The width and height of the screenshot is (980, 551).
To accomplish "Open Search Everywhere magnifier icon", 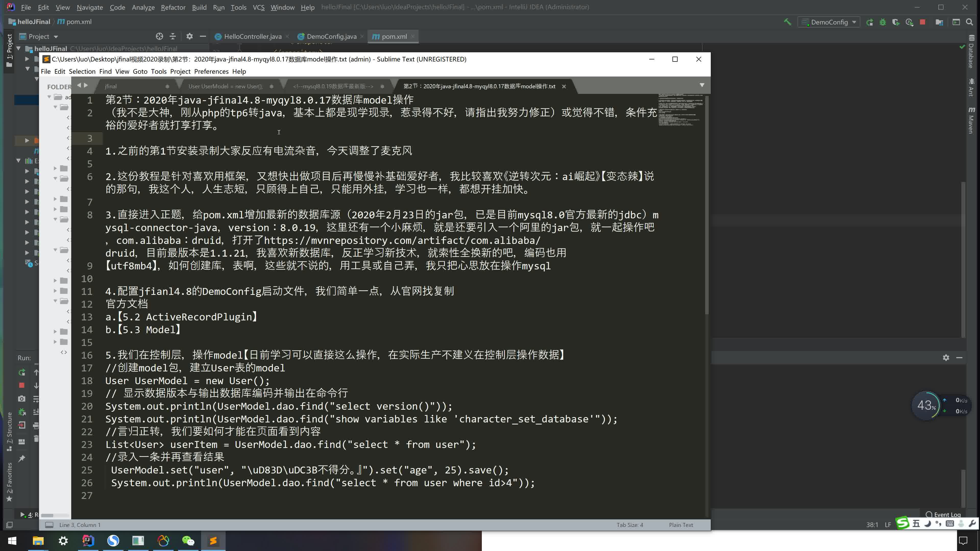I will [969, 22].
